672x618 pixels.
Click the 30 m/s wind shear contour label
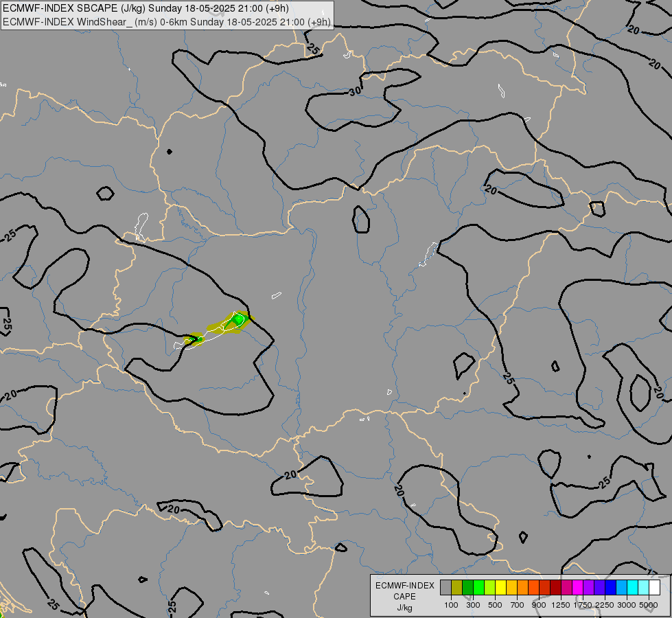(x=355, y=91)
